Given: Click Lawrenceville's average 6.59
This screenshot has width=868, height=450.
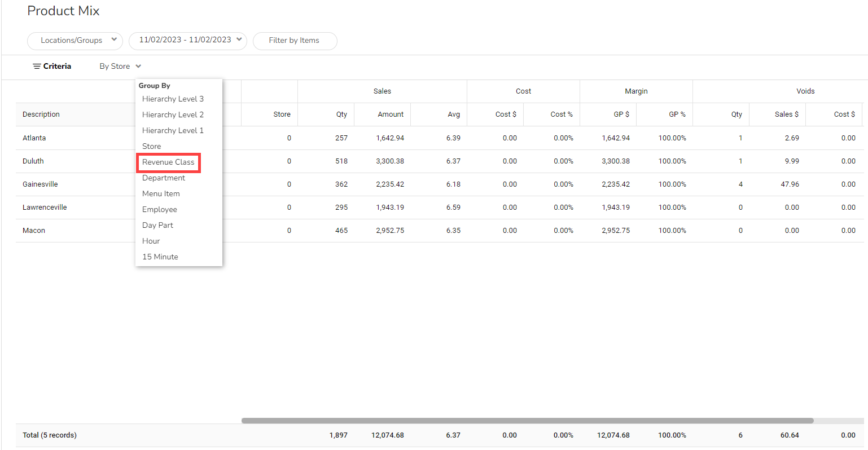Looking at the screenshot, I should [x=453, y=208].
